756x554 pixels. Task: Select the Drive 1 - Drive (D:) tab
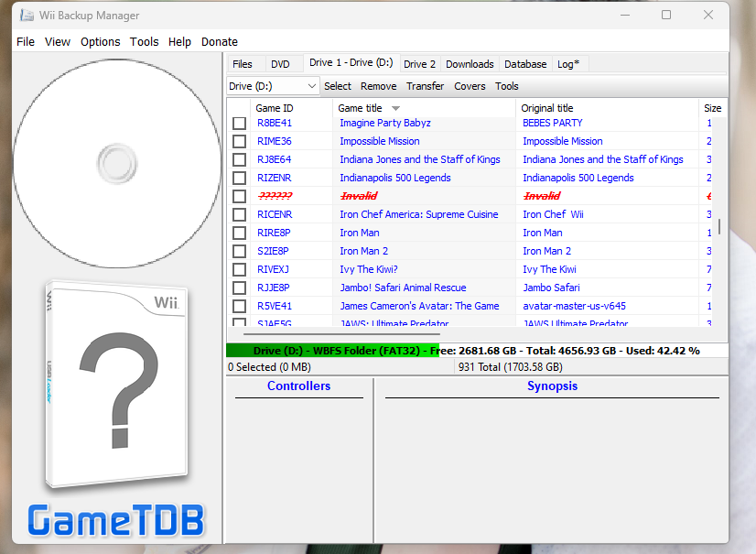click(351, 63)
